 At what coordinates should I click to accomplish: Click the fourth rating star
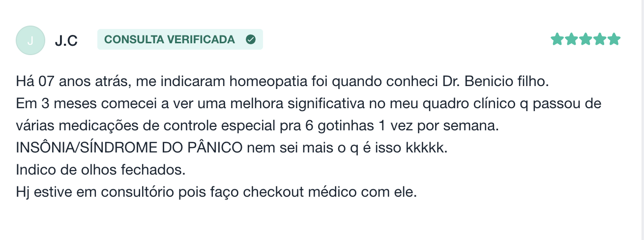pyautogui.click(x=599, y=39)
